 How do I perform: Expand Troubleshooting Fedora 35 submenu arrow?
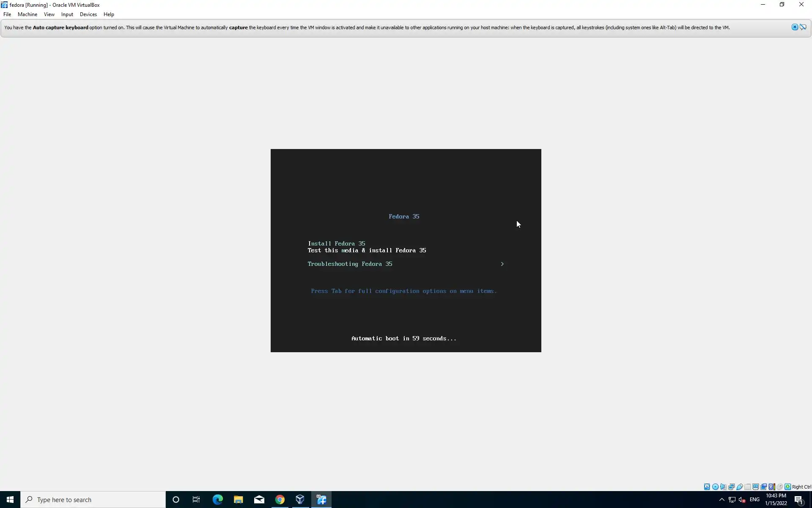click(x=502, y=264)
